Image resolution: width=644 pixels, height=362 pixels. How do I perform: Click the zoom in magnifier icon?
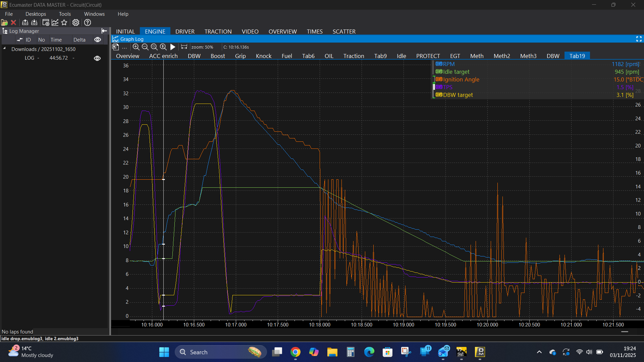136,47
